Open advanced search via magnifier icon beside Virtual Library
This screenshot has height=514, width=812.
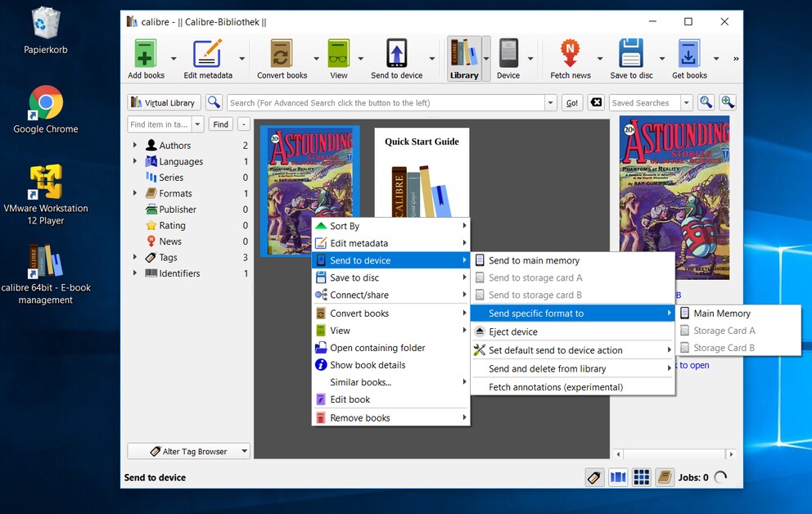pyautogui.click(x=214, y=102)
